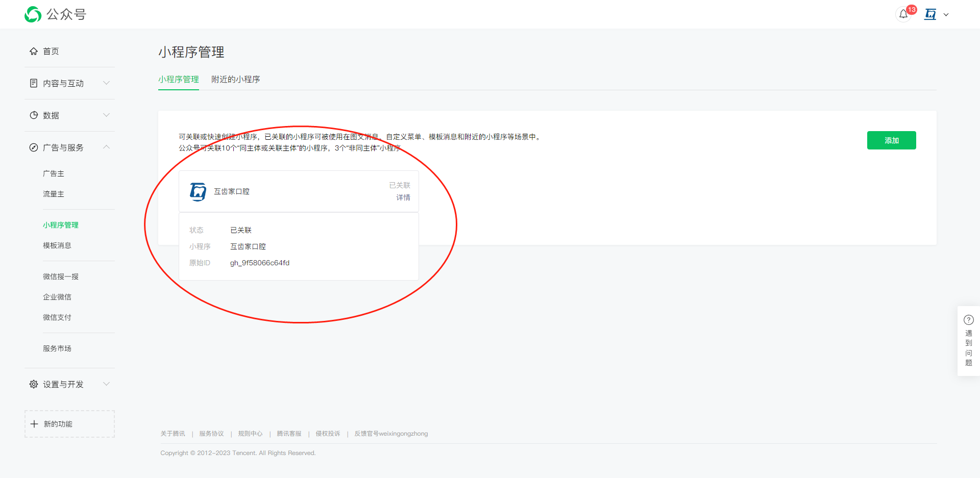Open the 遇到问题 help panel

(x=968, y=341)
